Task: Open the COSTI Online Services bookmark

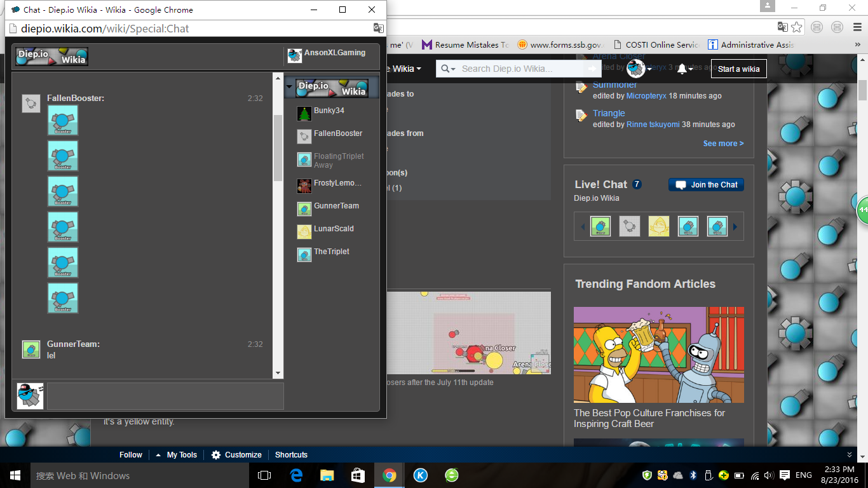Action: [656, 44]
